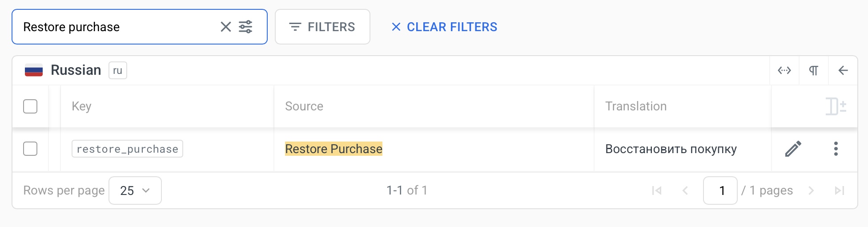868x227 pixels.
Task: Go to next page
Action: (x=811, y=191)
